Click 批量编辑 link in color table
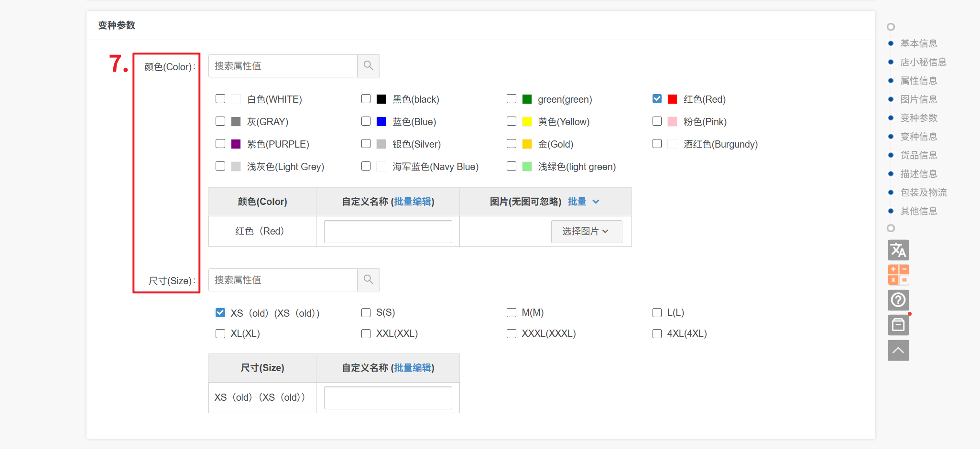Image resolution: width=980 pixels, height=449 pixels. click(x=412, y=202)
